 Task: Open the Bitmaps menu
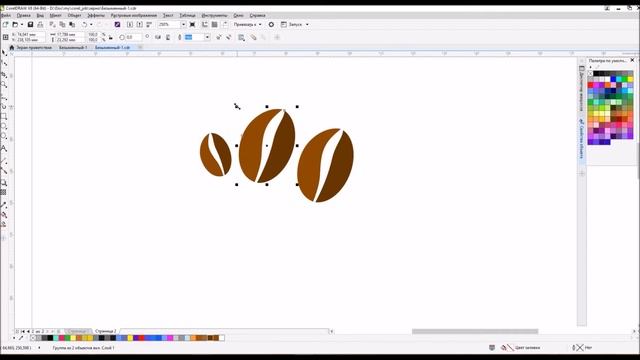coord(134,16)
